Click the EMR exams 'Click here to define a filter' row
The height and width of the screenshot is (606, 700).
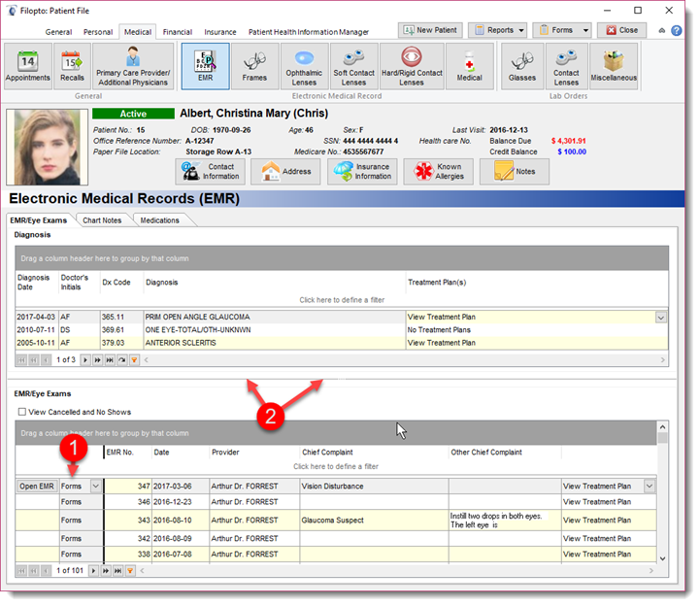click(336, 467)
